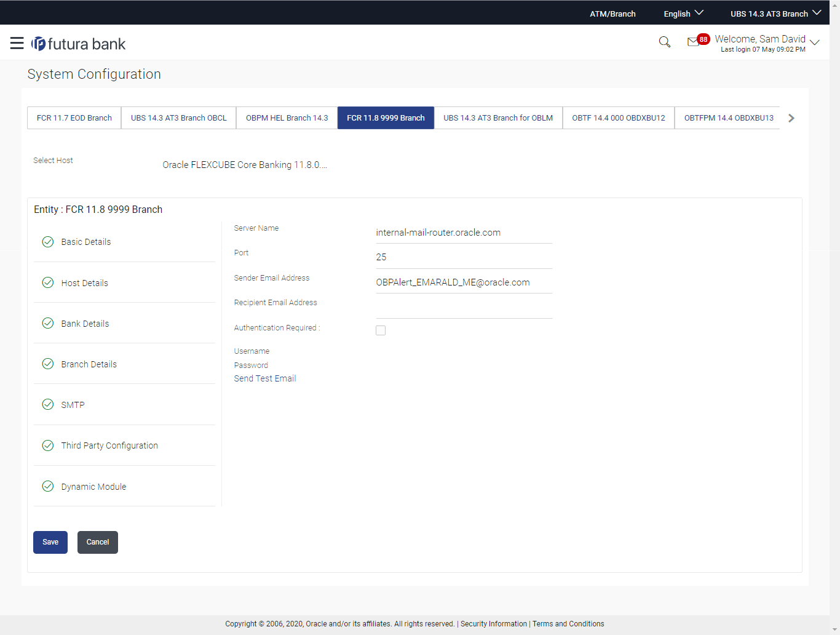Click the Oracle FLEXCUBE Core Banking host value
Viewport: 840px width, 635px height.
(245, 165)
